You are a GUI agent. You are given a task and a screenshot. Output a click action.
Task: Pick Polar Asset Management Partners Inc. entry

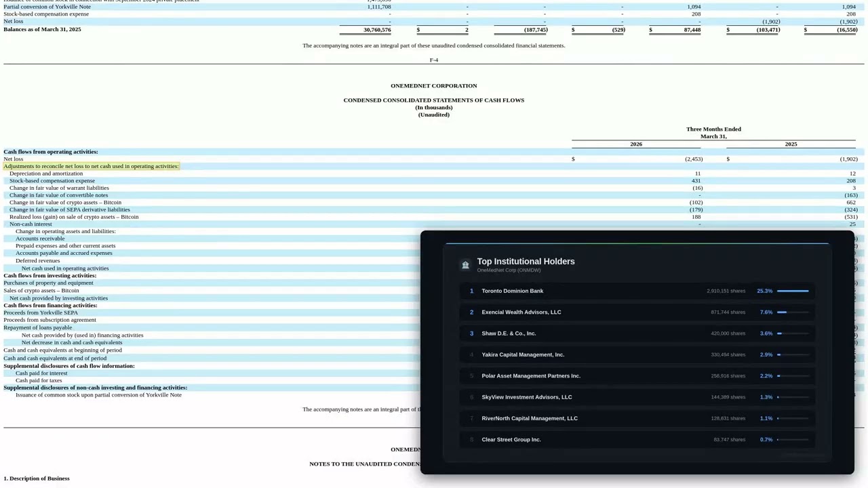click(x=637, y=376)
